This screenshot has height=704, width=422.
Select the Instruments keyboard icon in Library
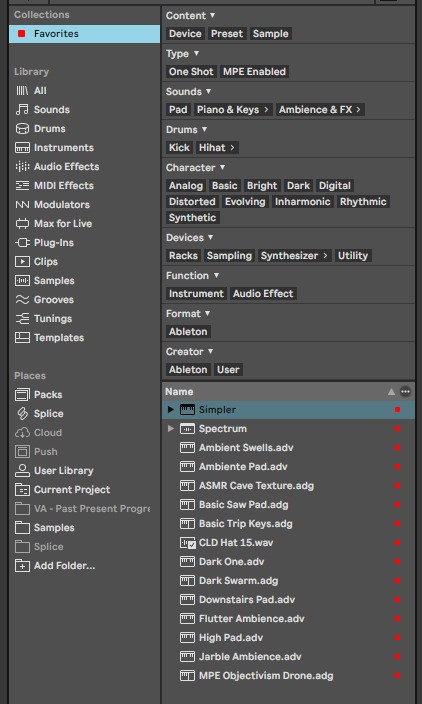(22, 148)
